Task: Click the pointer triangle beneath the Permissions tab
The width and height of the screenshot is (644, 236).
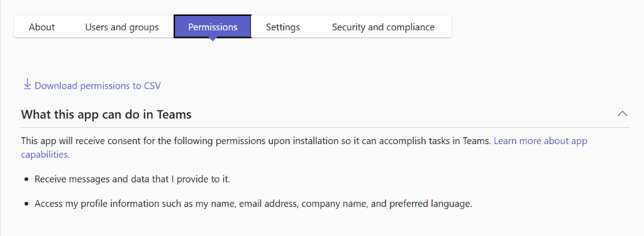Action: (213, 39)
